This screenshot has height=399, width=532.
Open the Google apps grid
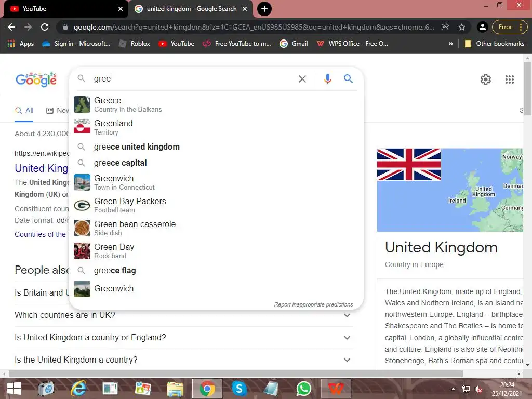(510, 79)
